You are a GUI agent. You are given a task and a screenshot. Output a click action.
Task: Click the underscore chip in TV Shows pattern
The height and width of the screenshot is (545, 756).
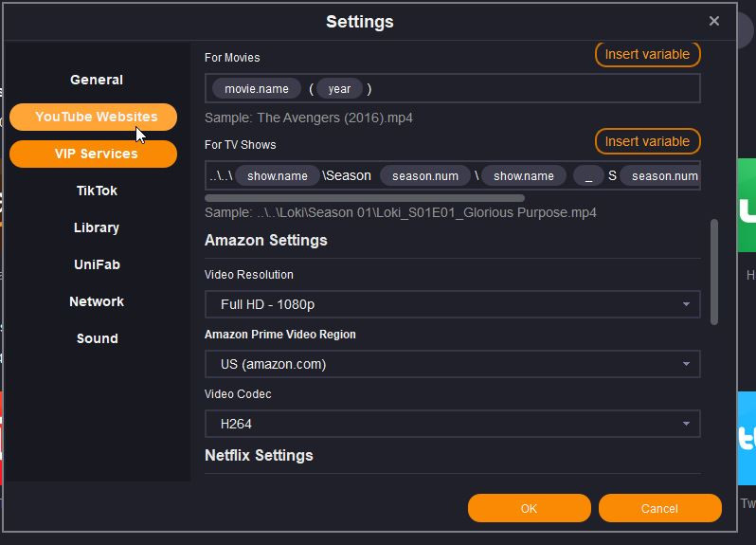(588, 176)
